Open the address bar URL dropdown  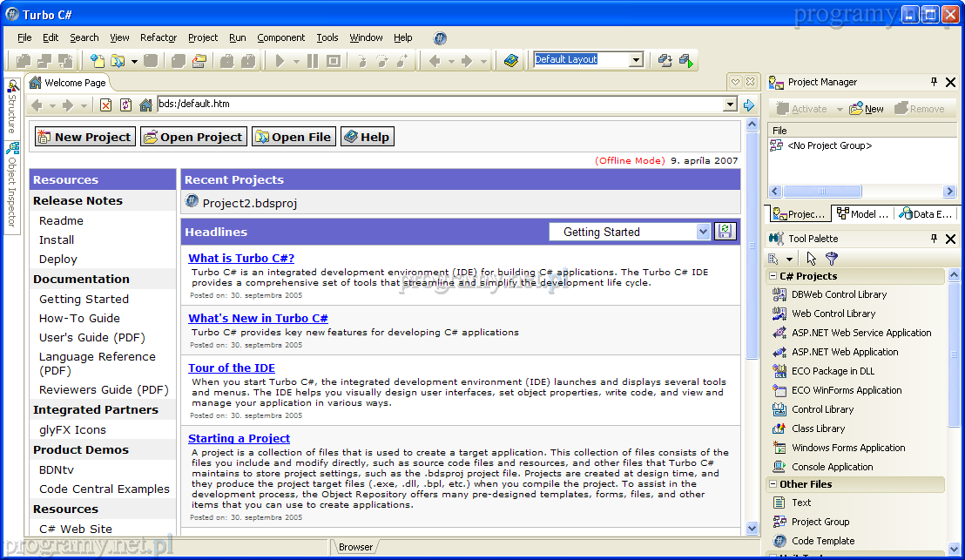click(x=730, y=105)
